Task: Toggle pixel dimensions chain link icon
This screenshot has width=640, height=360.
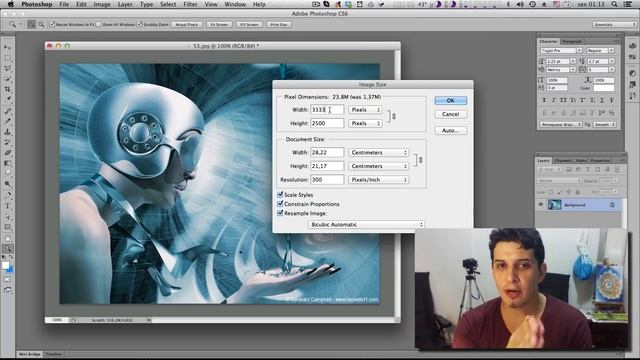Action: [394, 116]
